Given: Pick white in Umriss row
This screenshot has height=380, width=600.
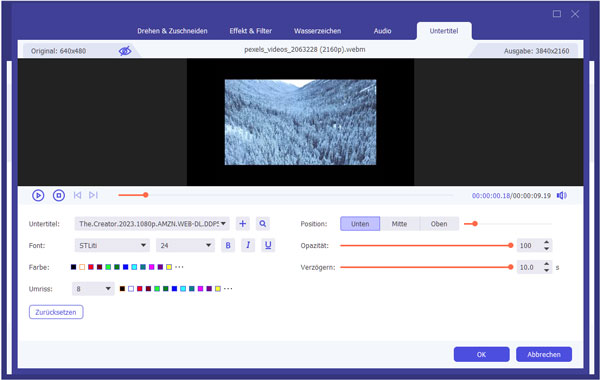Looking at the screenshot, I should point(131,289).
